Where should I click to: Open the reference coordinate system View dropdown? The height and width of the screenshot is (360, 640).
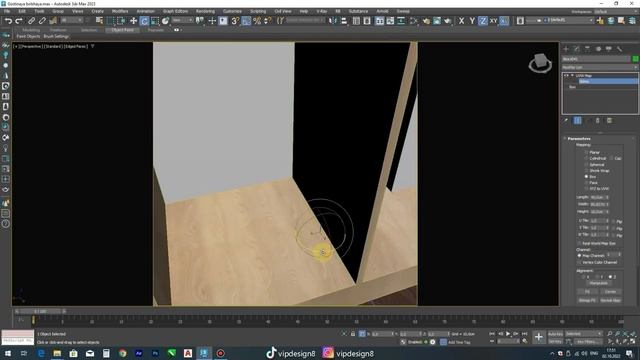pos(182,20)
